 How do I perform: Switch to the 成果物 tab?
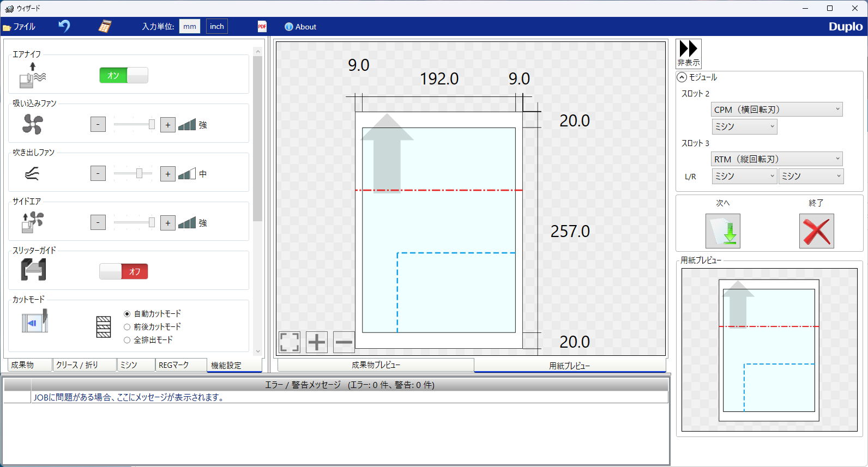click(30, 365)
